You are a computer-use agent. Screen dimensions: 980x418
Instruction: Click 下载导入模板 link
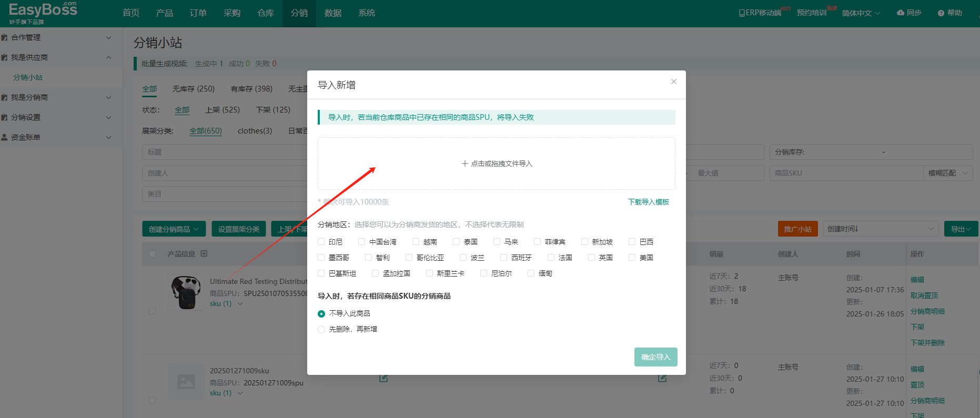point(649,202)
